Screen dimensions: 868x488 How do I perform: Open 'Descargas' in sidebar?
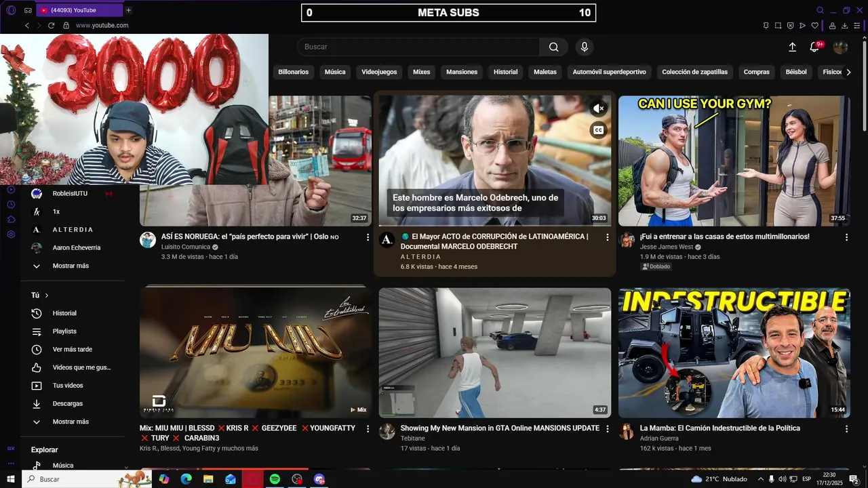[x=68, y=404]
